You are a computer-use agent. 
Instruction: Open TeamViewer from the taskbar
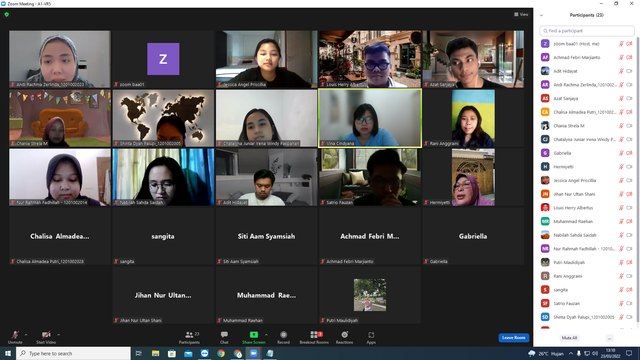coord(204,353)
